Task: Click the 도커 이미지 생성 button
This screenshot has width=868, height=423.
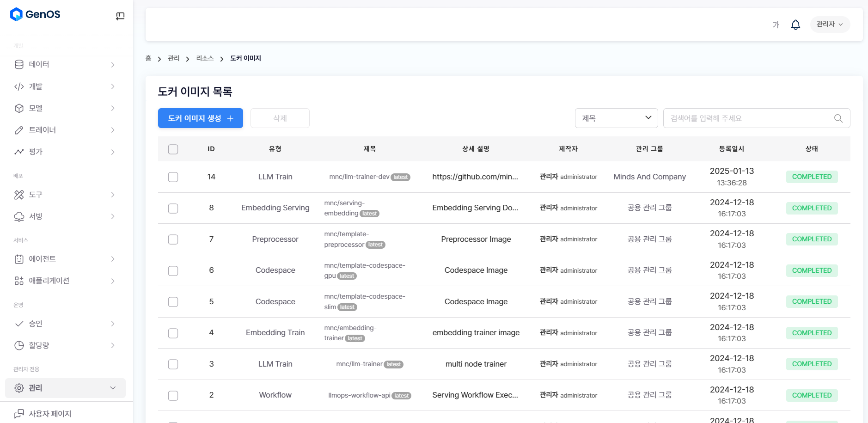Action: click(x=200, y=118)
